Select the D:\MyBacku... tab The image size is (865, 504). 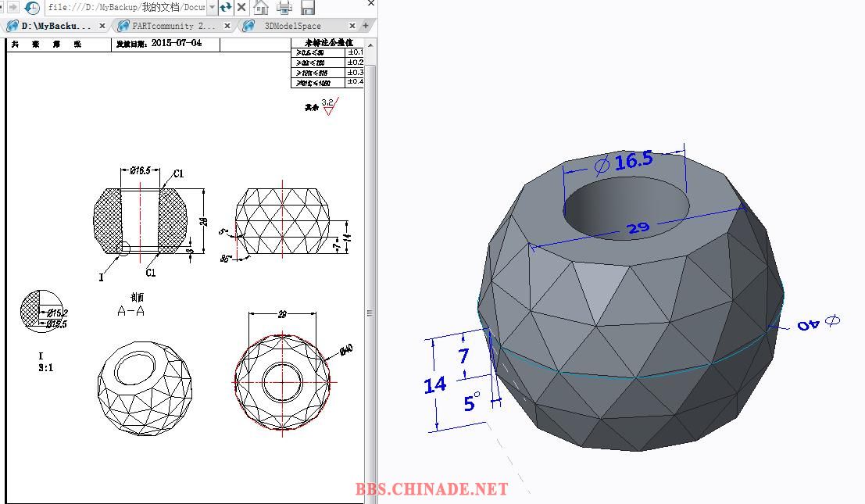pos(55,26)
